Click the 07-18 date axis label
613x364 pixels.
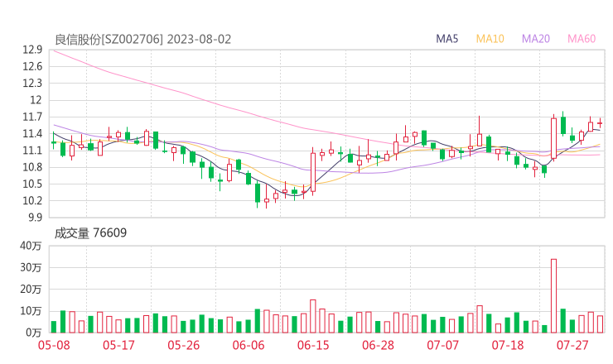[x=508, y=345]
